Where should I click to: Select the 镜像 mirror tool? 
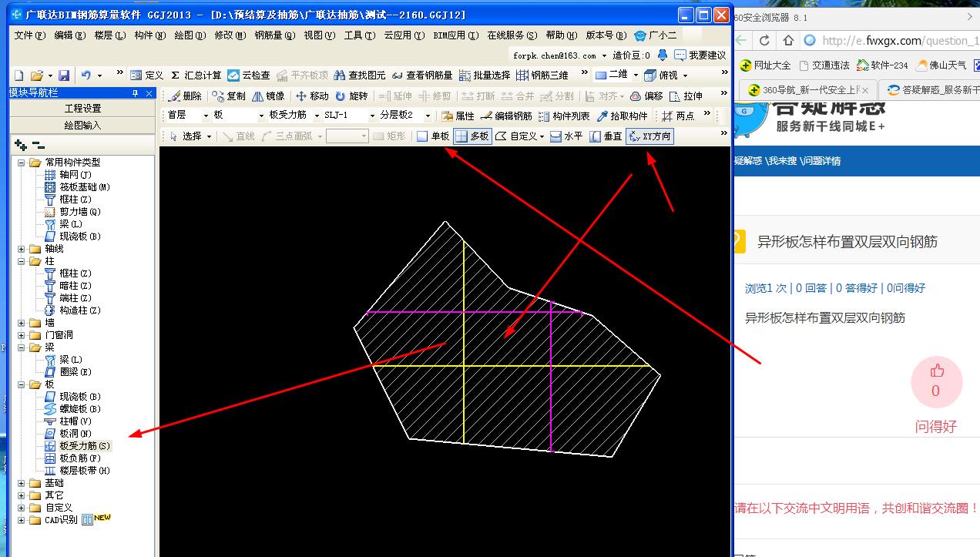point(268,96)
